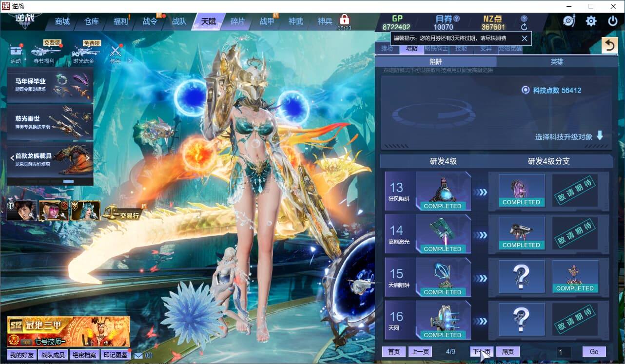
Task: Jump to last page with 尾页
Action: pos(508,352)
